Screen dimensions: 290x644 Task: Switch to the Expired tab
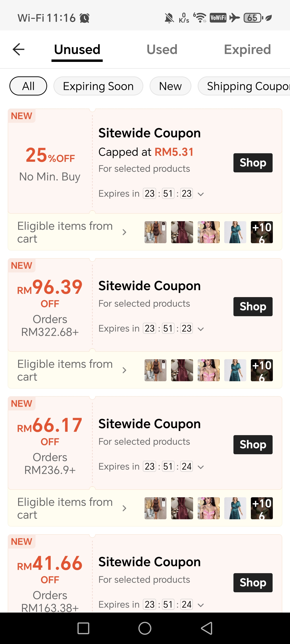[247, 50]
